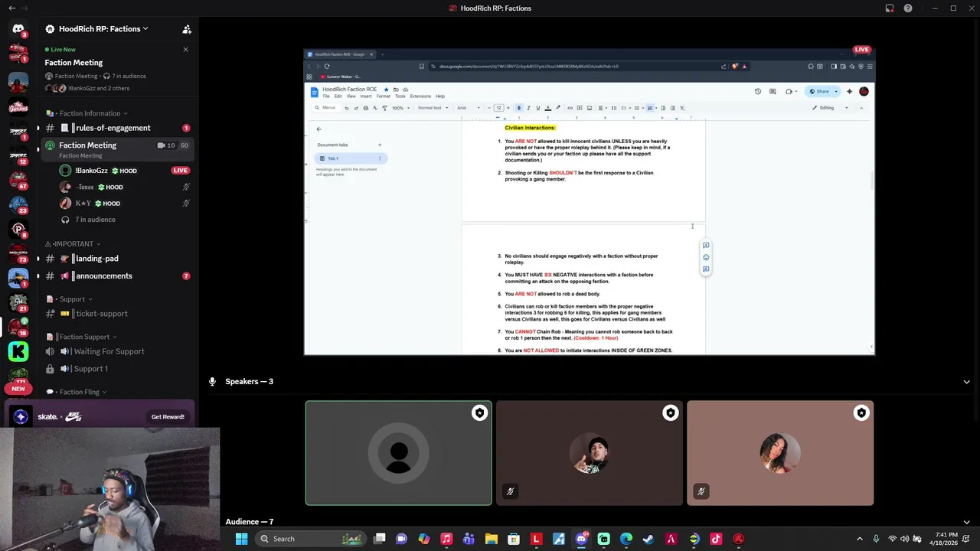Viewport: 980px width, 551px height.
Task: Open Steam from the Windows taskbar
Action: pyautogui.click(x=648, y=539)
